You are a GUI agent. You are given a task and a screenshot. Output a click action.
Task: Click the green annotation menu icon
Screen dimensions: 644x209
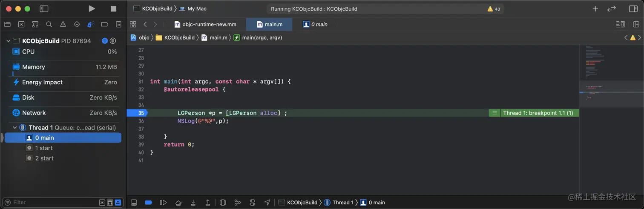(494, 113)
